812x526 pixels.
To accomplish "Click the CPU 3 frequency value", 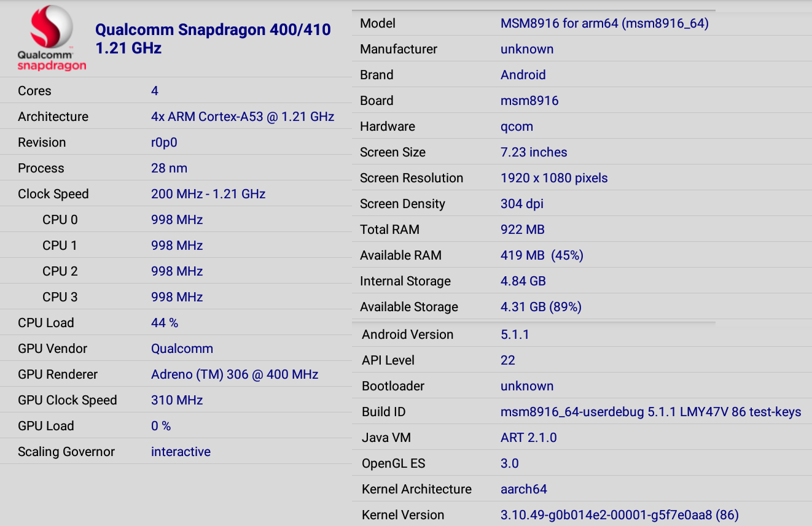I will (x=177, y=297).
